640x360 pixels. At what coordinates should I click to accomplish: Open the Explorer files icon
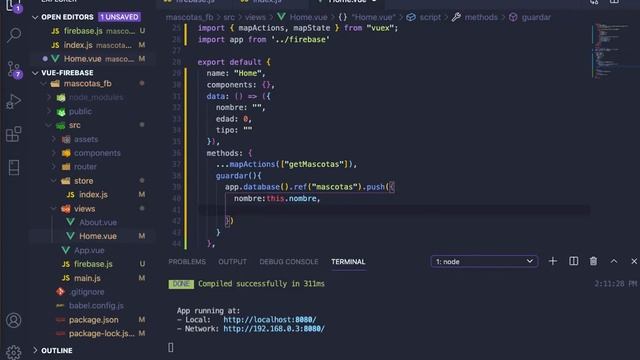pyautogui.click(x=14, y=5)
